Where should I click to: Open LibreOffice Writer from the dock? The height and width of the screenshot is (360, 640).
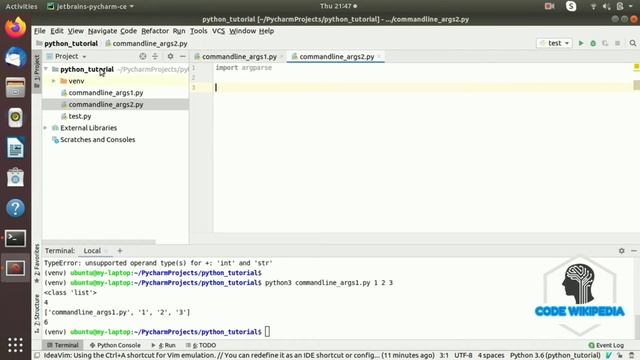point(16,148)
